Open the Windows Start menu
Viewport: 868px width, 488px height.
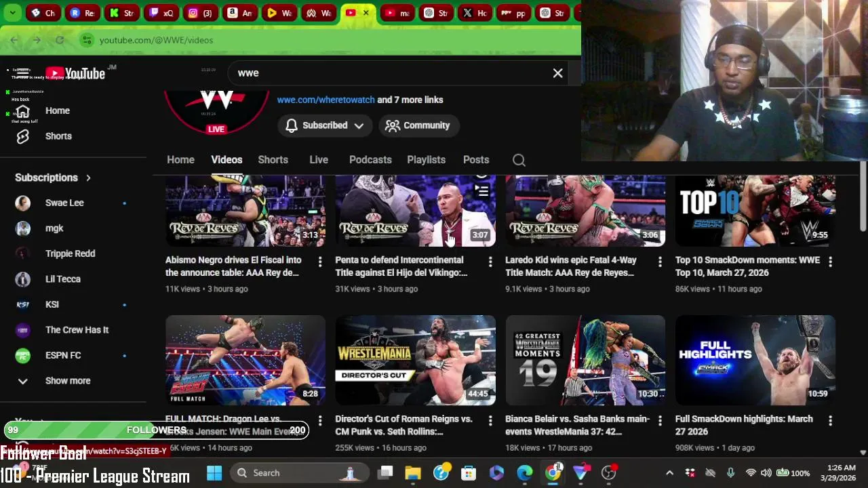point(214,472)
